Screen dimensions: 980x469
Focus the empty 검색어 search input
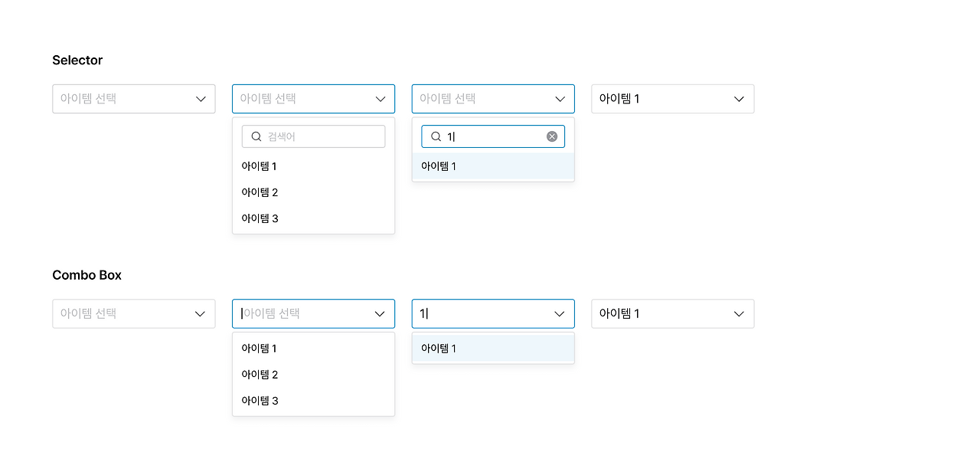tap(322, 136)
